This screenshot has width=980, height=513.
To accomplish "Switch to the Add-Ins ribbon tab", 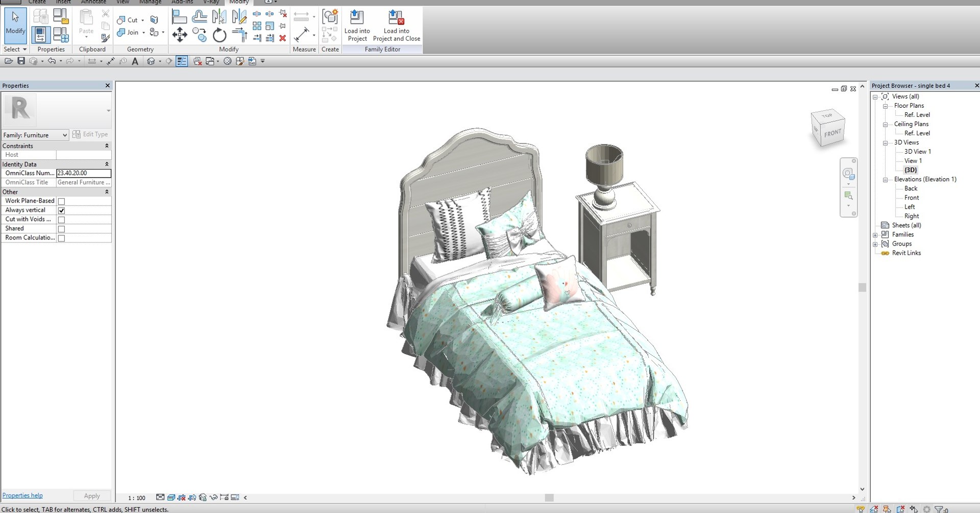I will tap(182, 2).
